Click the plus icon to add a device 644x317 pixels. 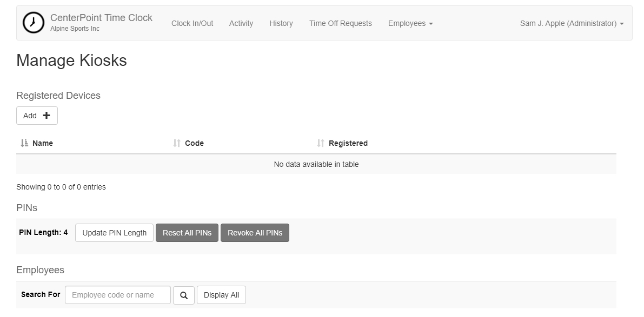pyautogui.click(x=47, y=116)
